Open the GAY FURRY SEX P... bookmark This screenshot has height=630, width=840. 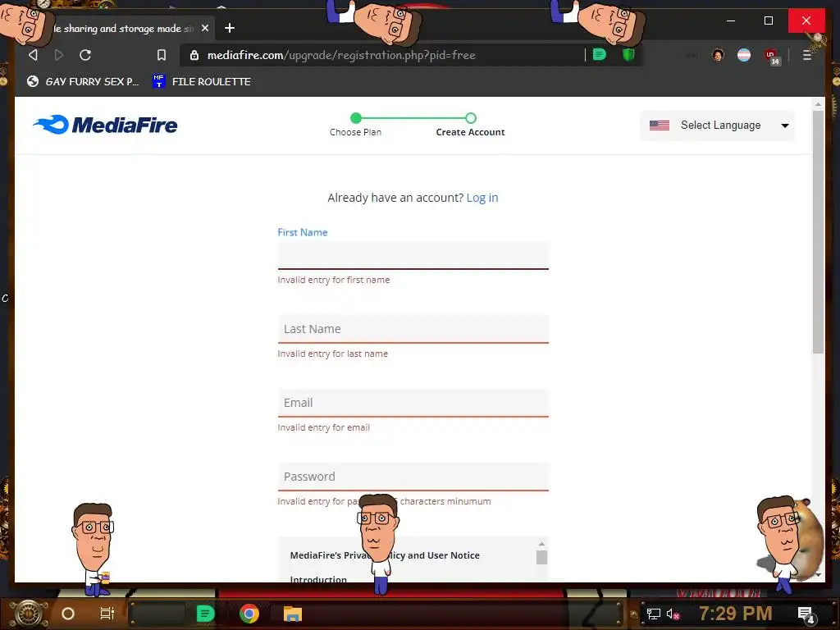click(83, 81)
